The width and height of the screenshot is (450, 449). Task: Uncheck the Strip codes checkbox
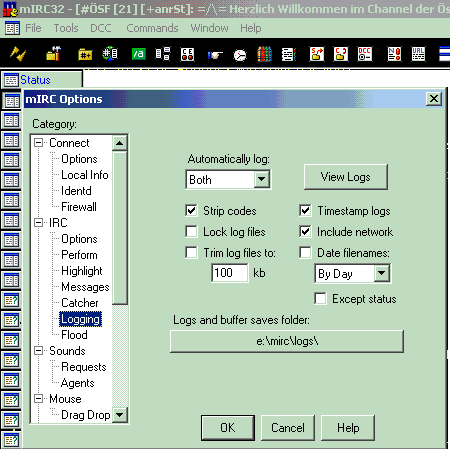[x=191, y=211]
